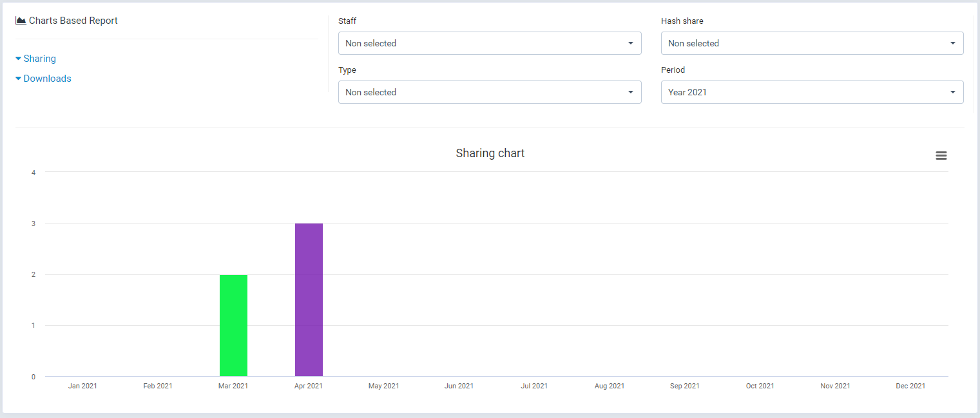Click the caret icon on the Hash share dropdown
The image size is (980, 418).
pos(952,43)
